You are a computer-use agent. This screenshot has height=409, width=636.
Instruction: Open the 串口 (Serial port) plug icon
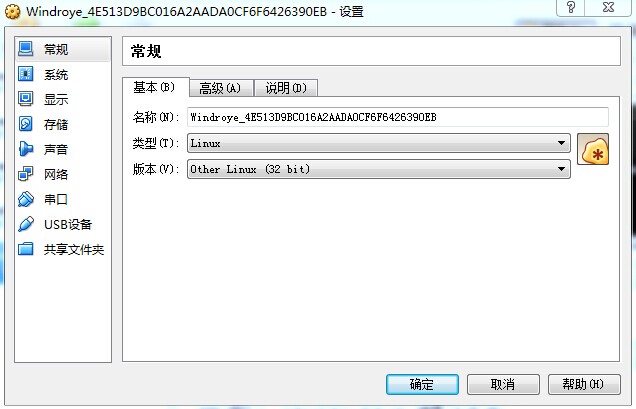point(26,199)
